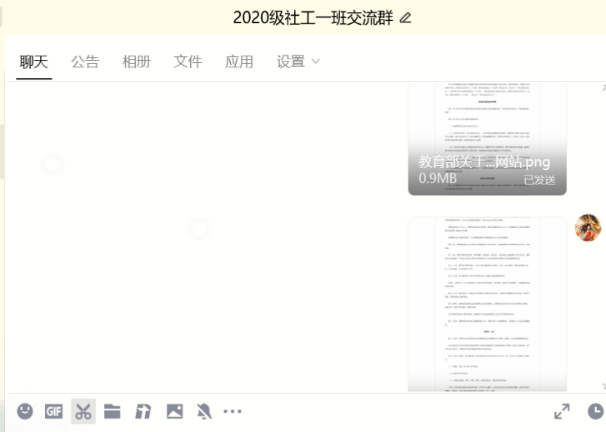Viewport: 606px width, 432px height.
Task: Click the send picture icon
Action: (174, 411)
